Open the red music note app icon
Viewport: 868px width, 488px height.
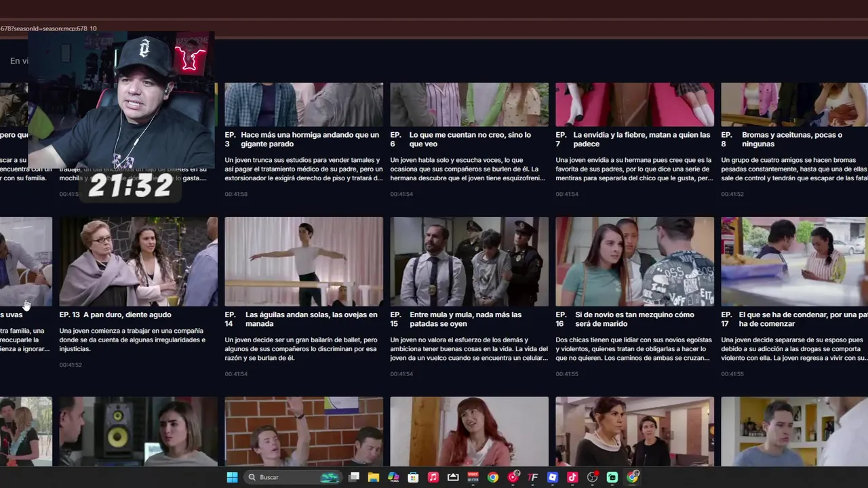(433, 477)
